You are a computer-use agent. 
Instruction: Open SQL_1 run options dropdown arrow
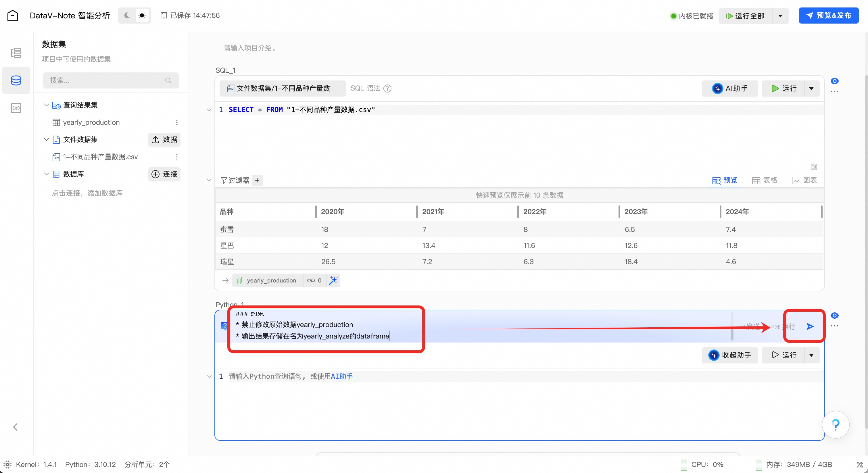tap(811, 88)
